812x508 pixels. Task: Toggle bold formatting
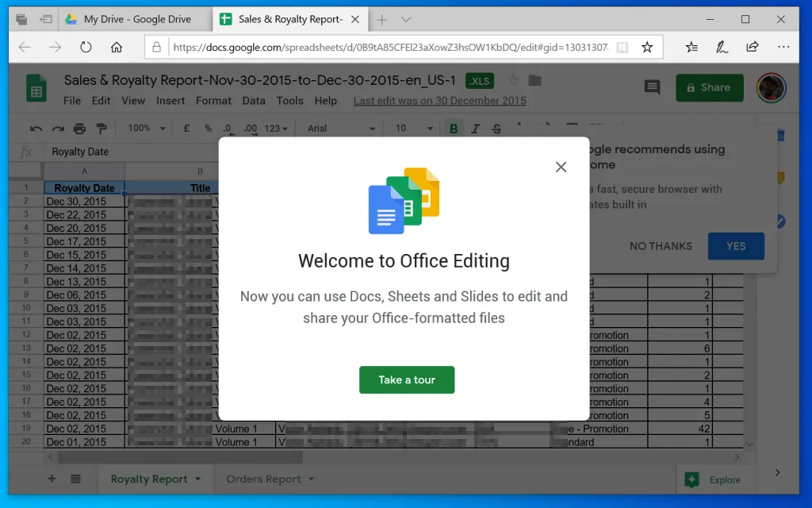(453, 128)
